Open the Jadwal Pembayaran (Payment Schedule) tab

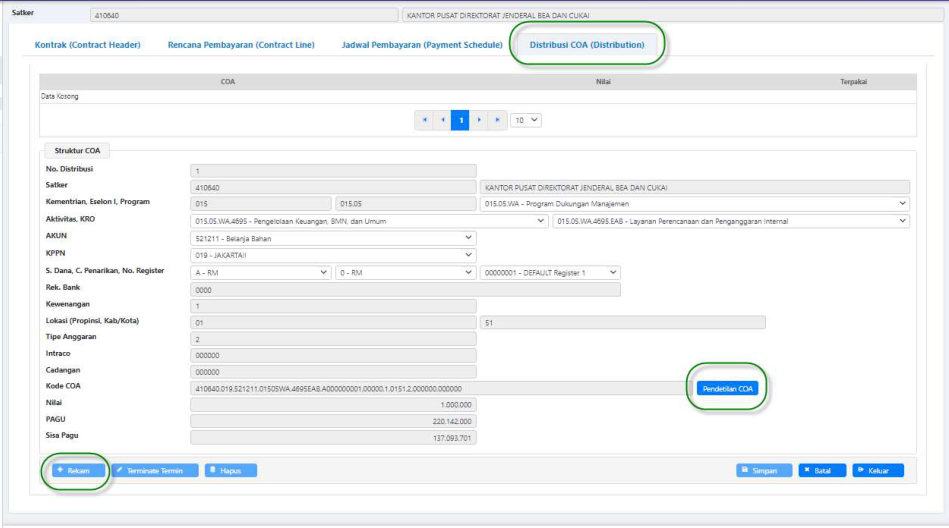point(422,45)
